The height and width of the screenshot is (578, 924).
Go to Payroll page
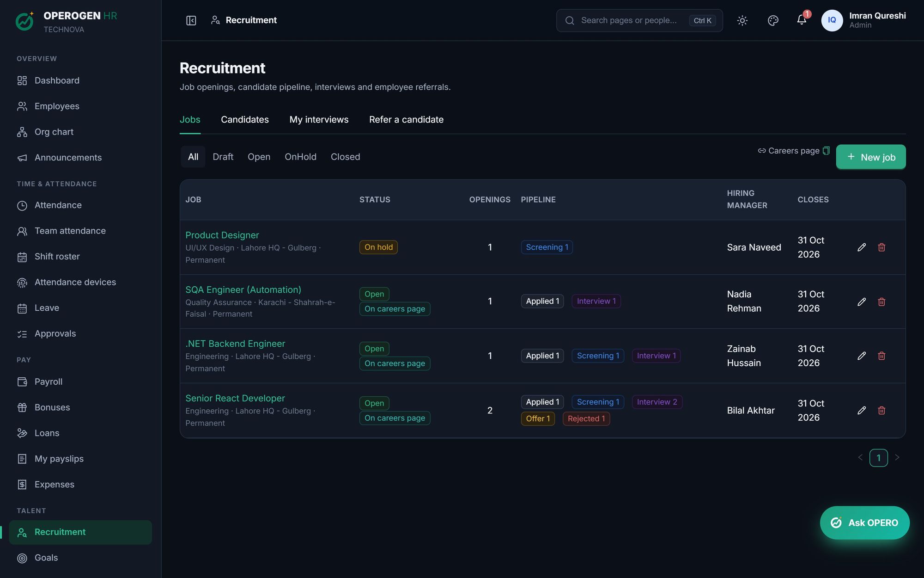pos(80,382)
